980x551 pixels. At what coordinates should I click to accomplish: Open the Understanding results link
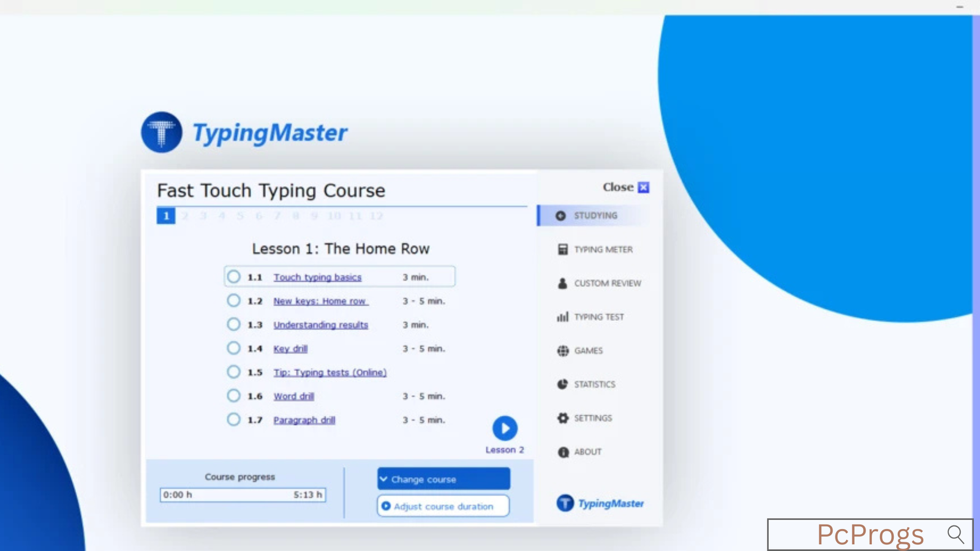320,325
